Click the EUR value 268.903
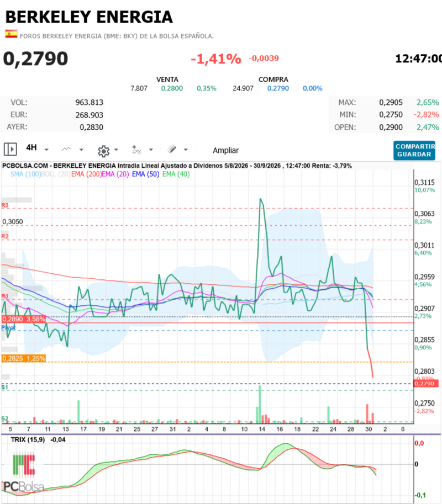Screen dimensions: 442x504 [89, 115]
